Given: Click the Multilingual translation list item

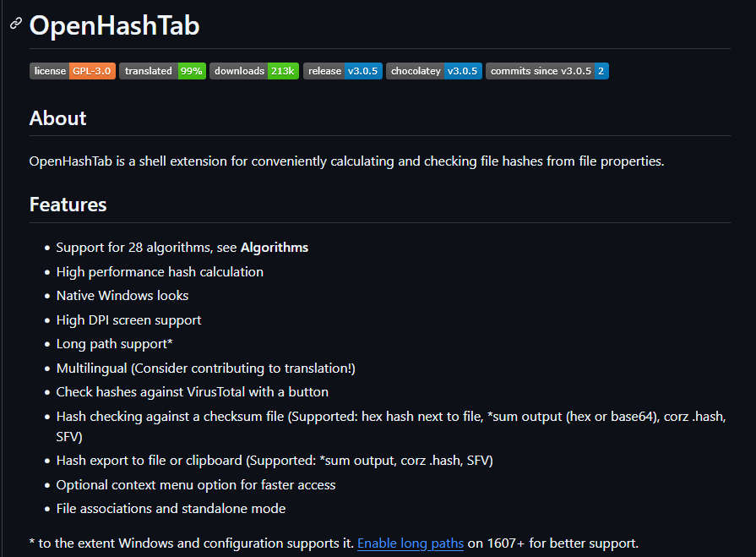Looking at the screenshot, I should (x=205, y=369).
